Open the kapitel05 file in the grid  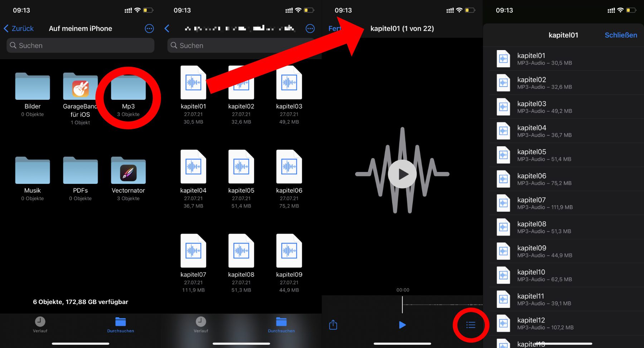tap(241, 167)
